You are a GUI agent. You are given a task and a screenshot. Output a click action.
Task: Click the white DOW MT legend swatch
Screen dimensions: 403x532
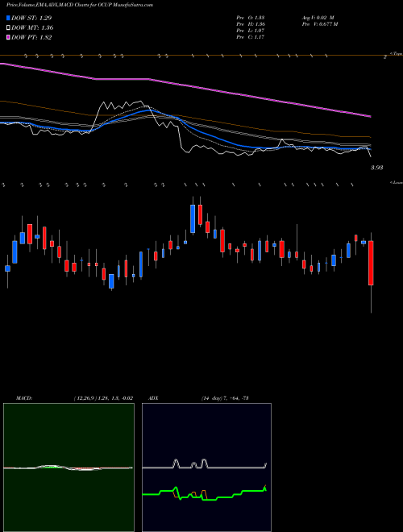tap(8, 28)
